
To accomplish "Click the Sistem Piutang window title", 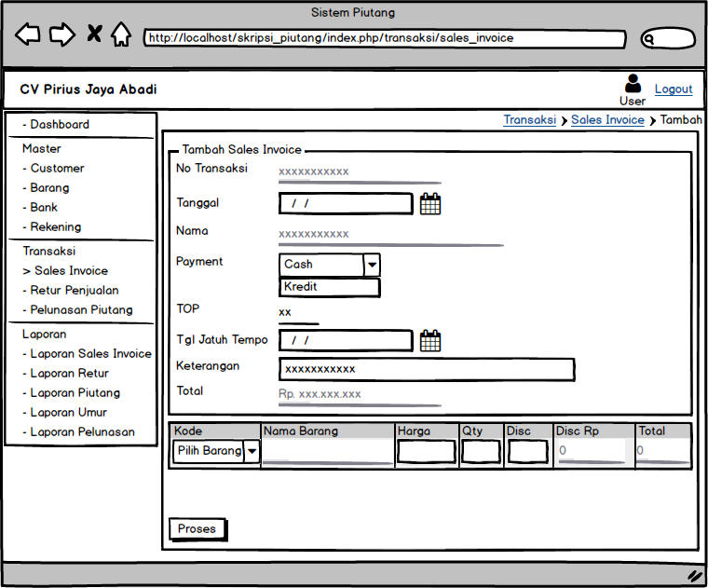I will pyautogui.click(x=353, y=12).
